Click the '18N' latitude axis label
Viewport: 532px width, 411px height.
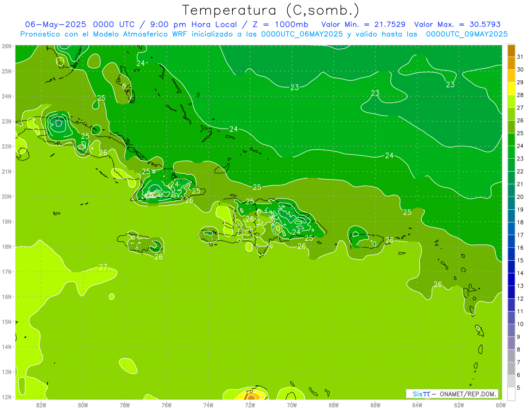pyautogui.click(x=6, y=247)
